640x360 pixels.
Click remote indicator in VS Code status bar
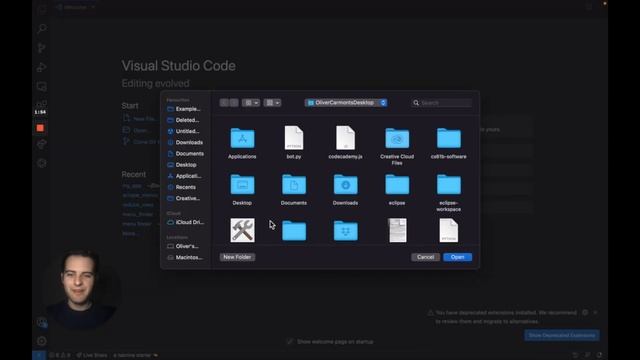tap(39, 355)
